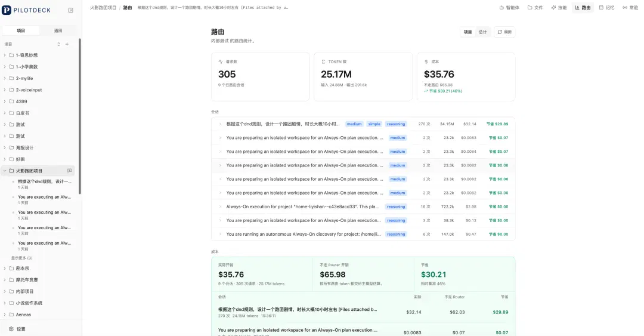The width and height of the screenshot is (644, 336).
Task: Open sidebar chat 根据这个dnd规则，设计一…
Action: 44,184
